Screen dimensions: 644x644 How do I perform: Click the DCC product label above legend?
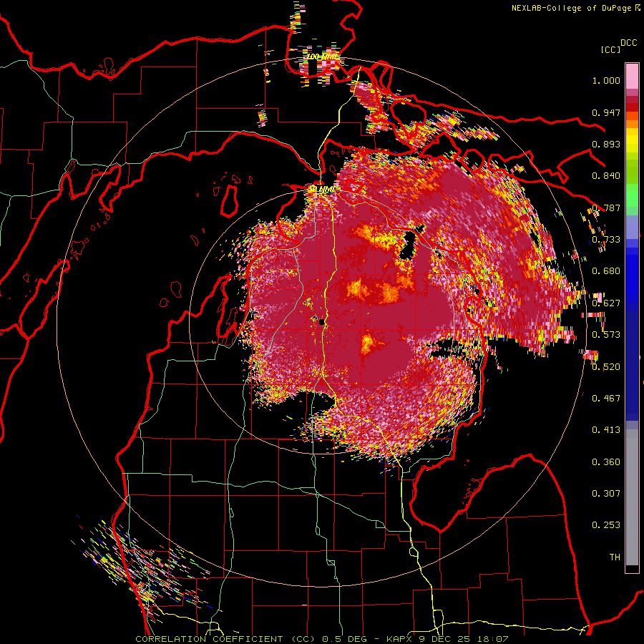tap(628, 43)
